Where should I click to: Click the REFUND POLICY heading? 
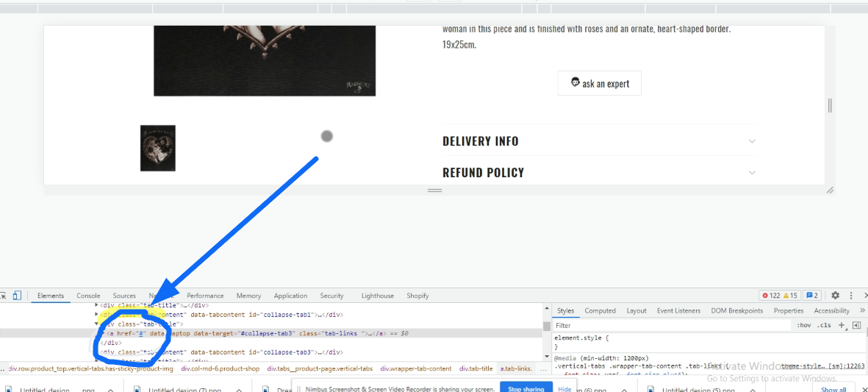(x=484, y=173)
